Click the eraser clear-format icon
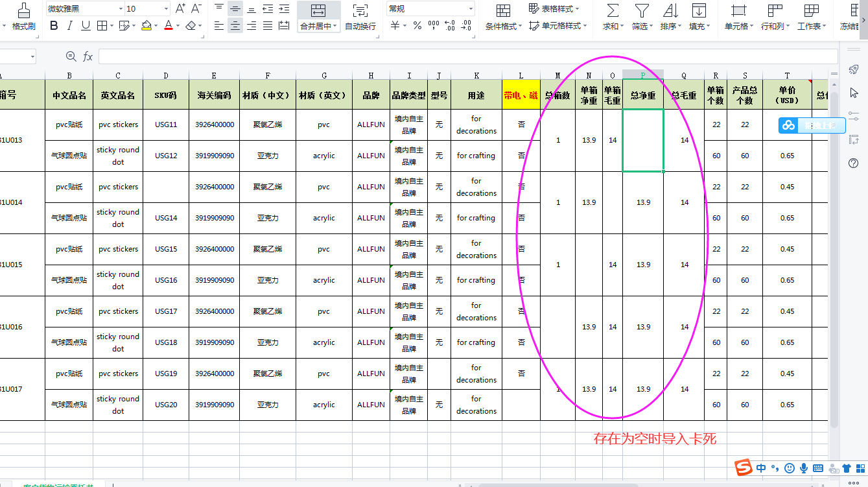The width and height of the screenshot is (868, 487). [191, 26]
